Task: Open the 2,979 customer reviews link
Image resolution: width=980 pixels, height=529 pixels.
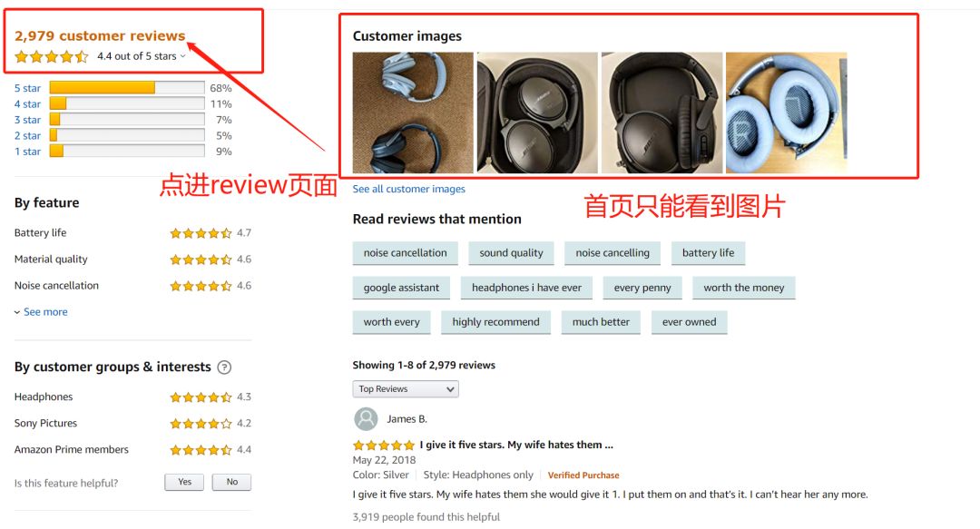Action: (100, 35)
